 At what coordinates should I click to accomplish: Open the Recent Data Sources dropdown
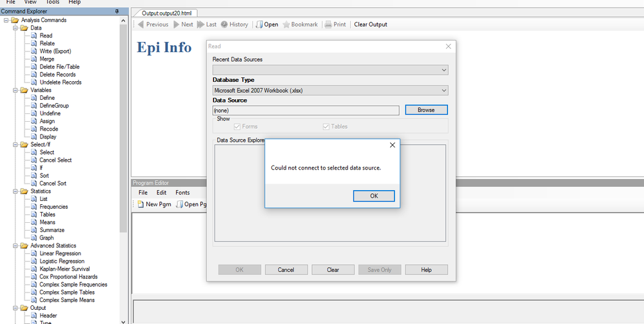(444, 70)
